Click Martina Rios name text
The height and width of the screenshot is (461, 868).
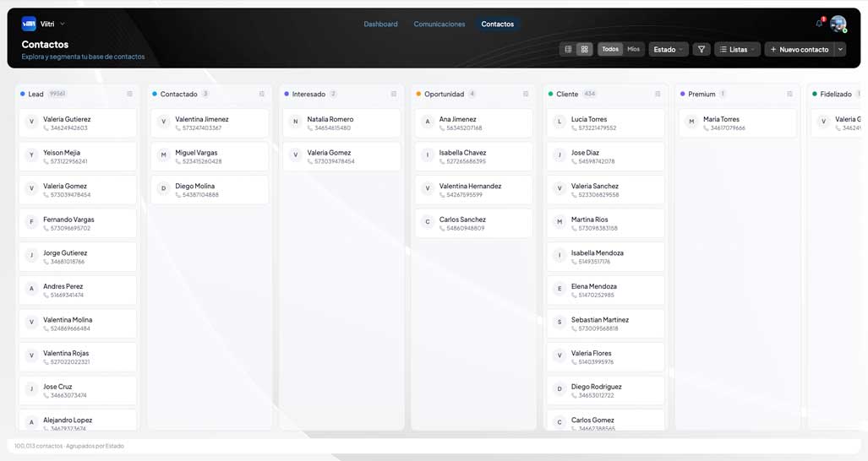(x=590, y=220)
